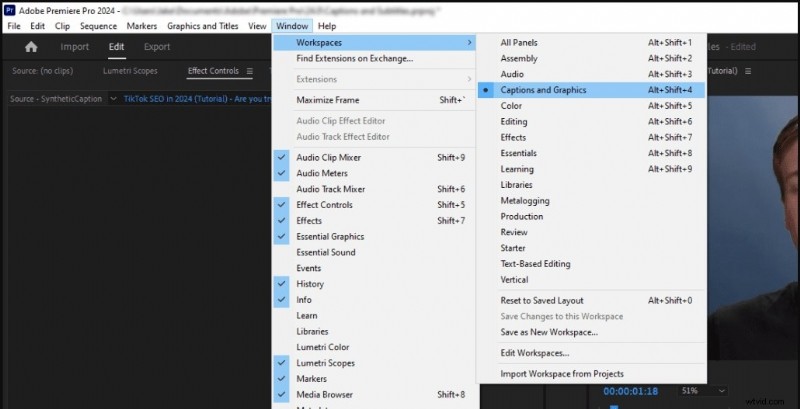
Task: Select Metalogging workspace
Action: click(591, 201)
